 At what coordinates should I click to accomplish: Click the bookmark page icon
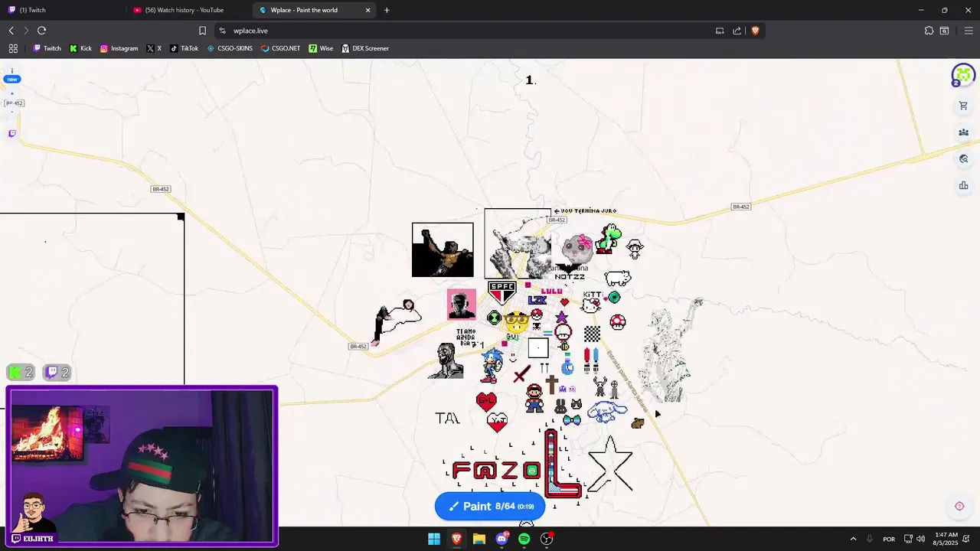tap(202, 31)
